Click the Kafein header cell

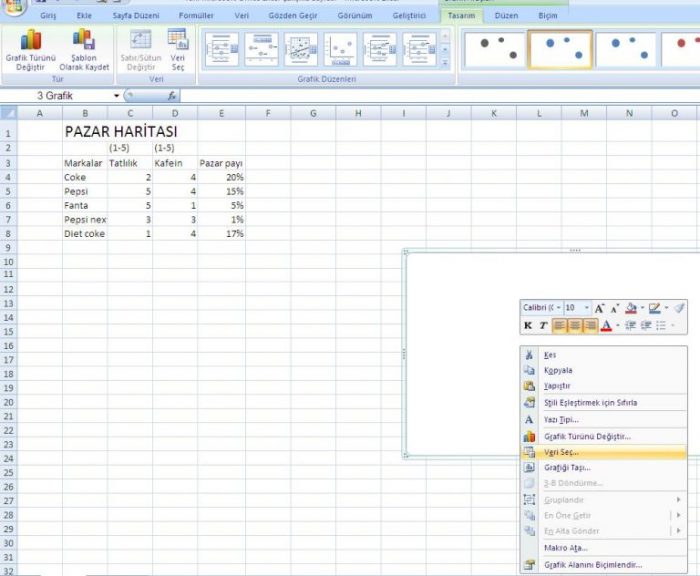coord(175,163)
